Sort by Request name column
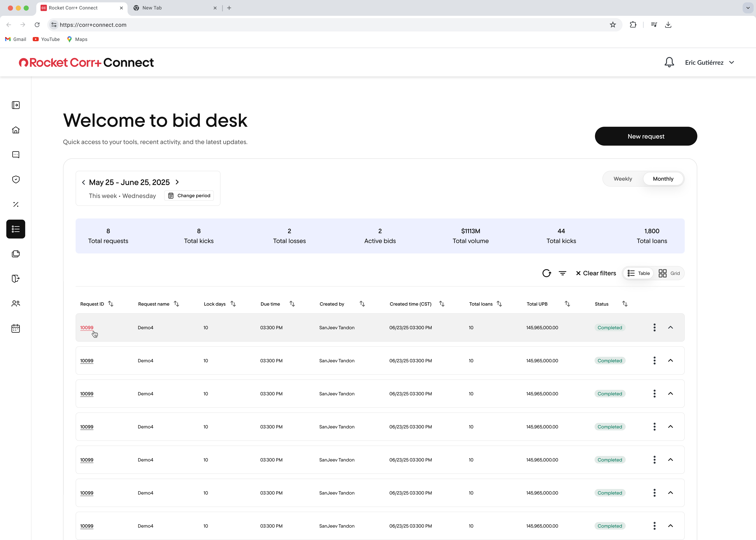The image size is (756, 540). pos(177,304)
